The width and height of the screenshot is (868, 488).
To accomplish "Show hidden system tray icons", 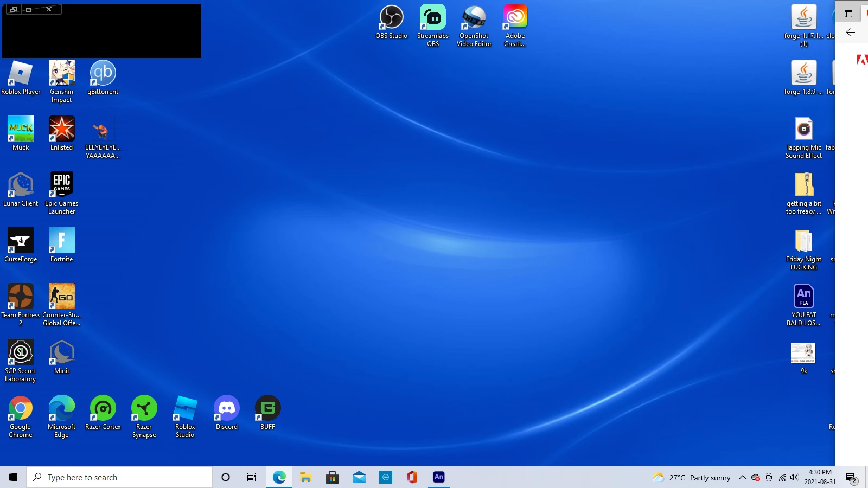I will pyautogui.click(x=743, y=477).
